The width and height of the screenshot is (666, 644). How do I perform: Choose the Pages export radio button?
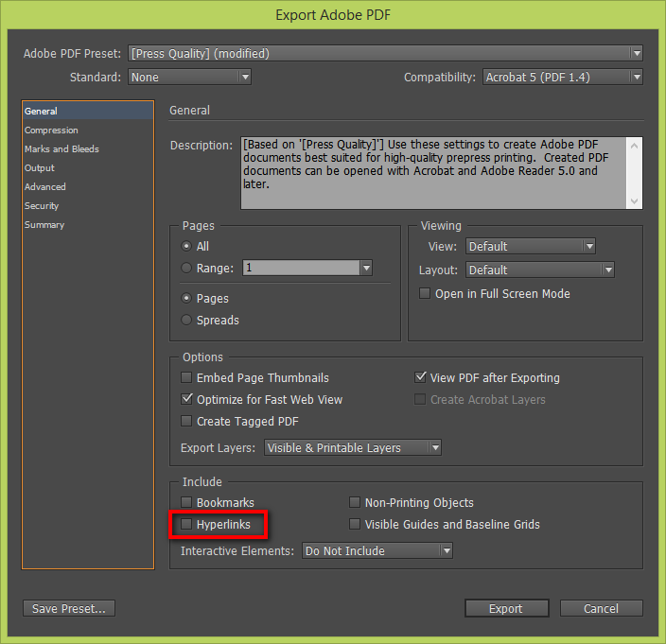(186, 299)
